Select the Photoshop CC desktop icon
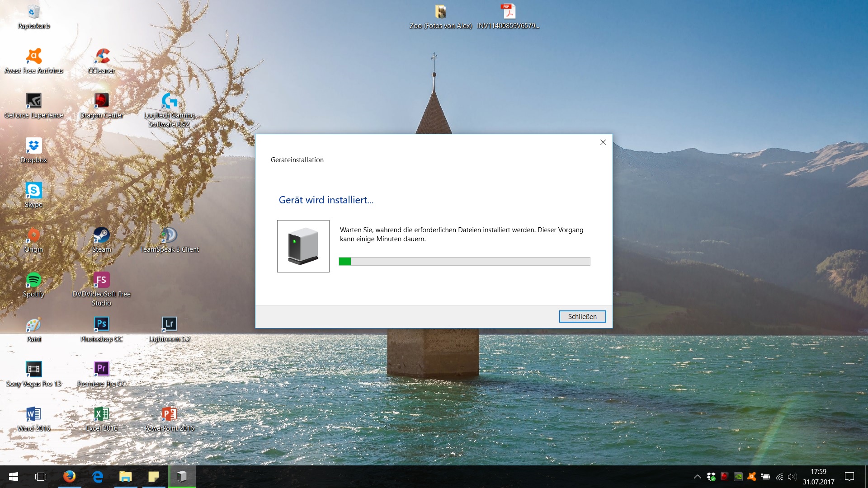Image resolution: width=868 pixels, height=488 pixels. (102, 324)
